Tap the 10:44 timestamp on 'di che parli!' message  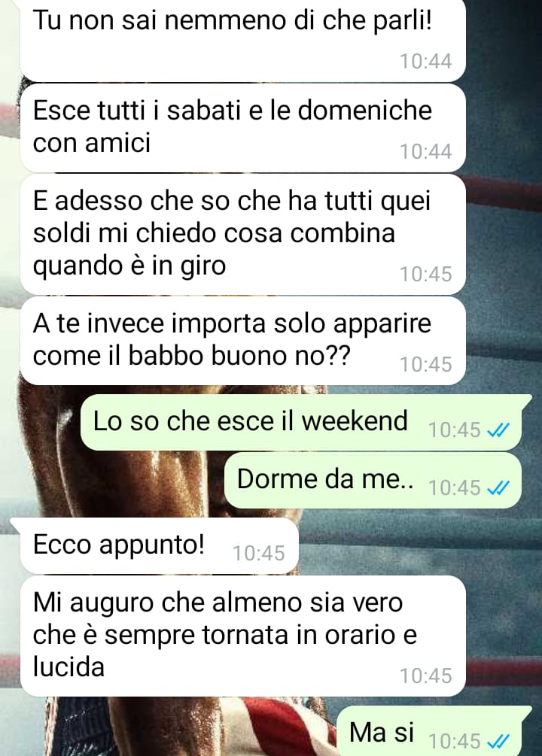coord(425,61)
